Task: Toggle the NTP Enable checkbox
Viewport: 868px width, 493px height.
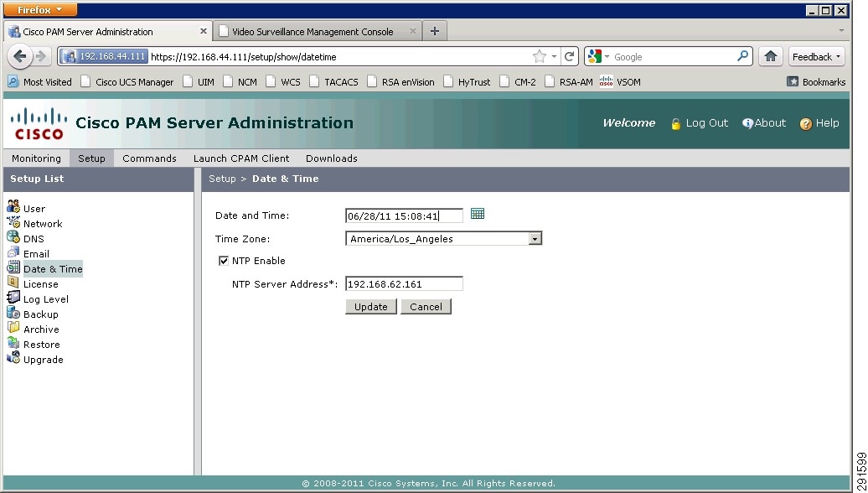Action: coord(224,261)
